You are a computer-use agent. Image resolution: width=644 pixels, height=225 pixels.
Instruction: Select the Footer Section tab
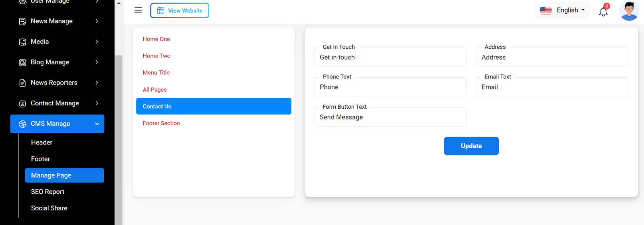(x=161, y=123)
